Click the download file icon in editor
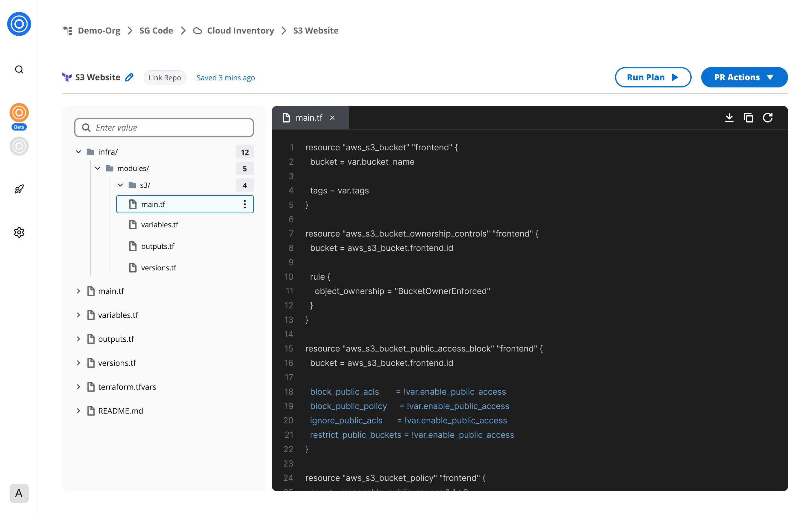The width and height of the screenshot is (812, 515). coord(729,117)
